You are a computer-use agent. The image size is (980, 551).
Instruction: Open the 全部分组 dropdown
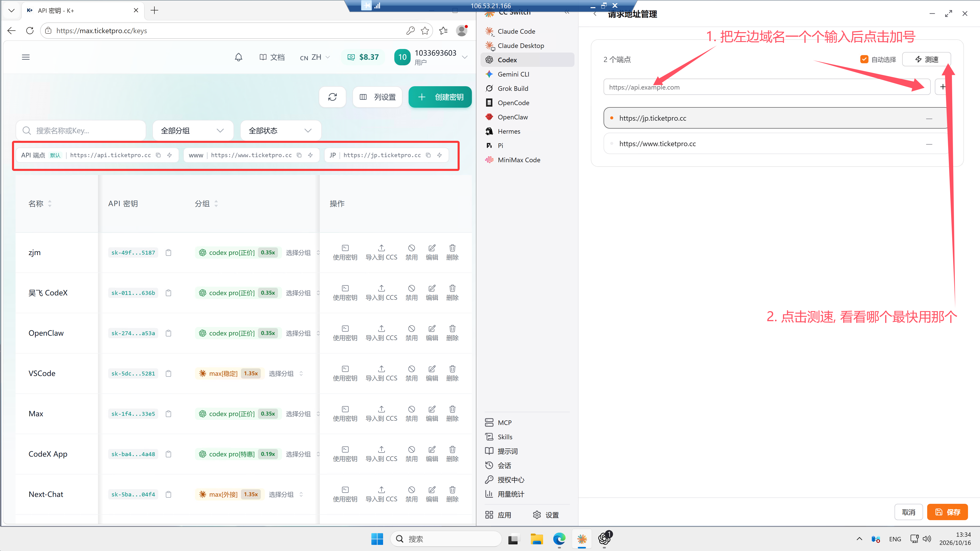pos(193,131)
